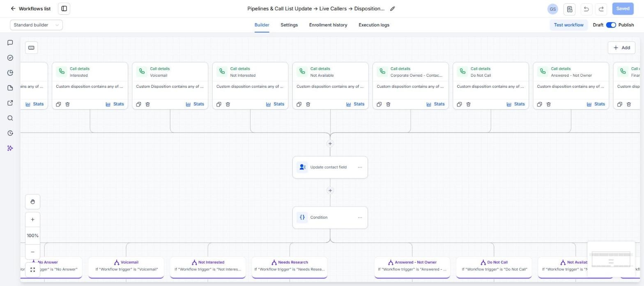Redo the workflow change

point(601,9)
